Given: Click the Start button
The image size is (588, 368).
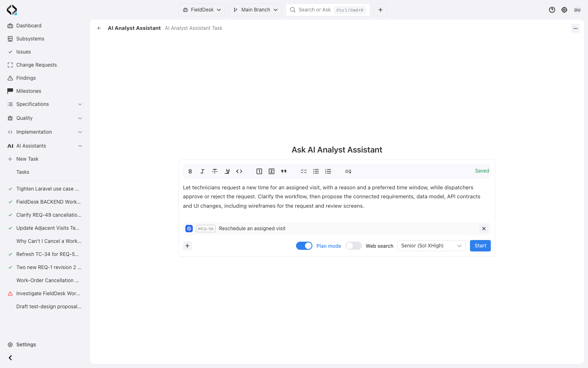Looking at the screenshot, I should [480, 246].
